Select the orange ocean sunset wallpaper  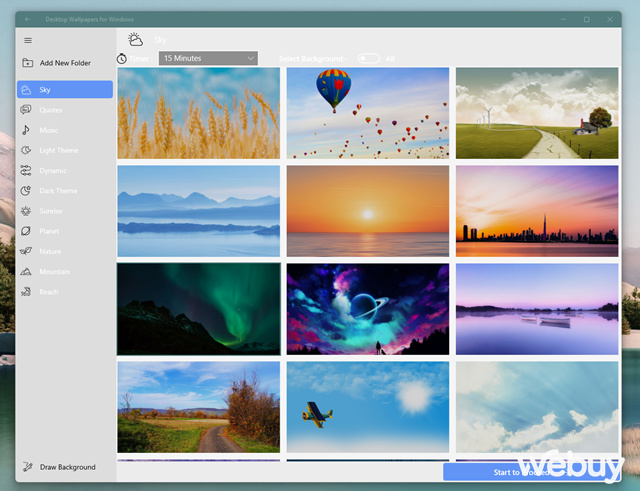coord(368,211)
